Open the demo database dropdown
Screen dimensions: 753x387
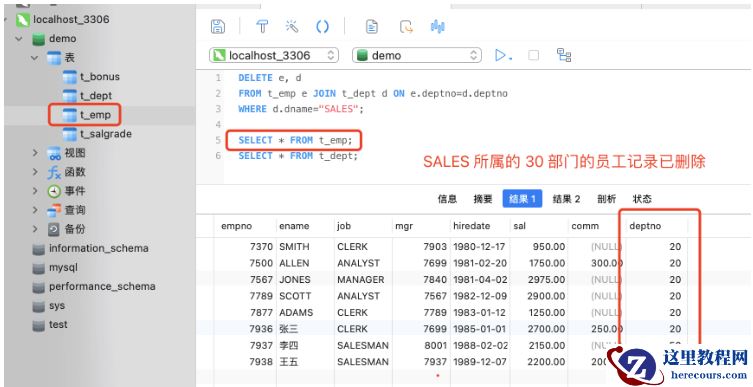(416, 55)
